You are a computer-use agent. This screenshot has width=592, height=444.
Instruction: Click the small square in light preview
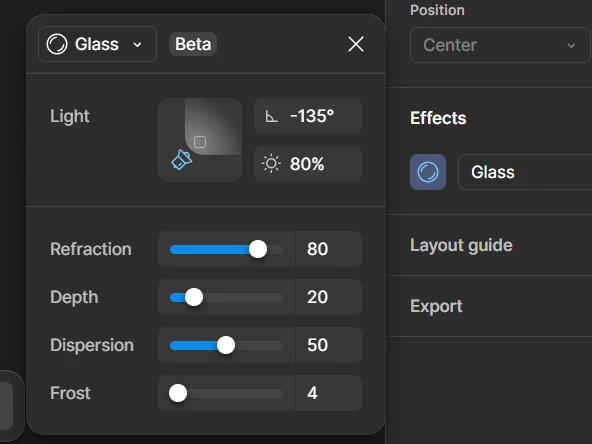click(x=200, y=142)
